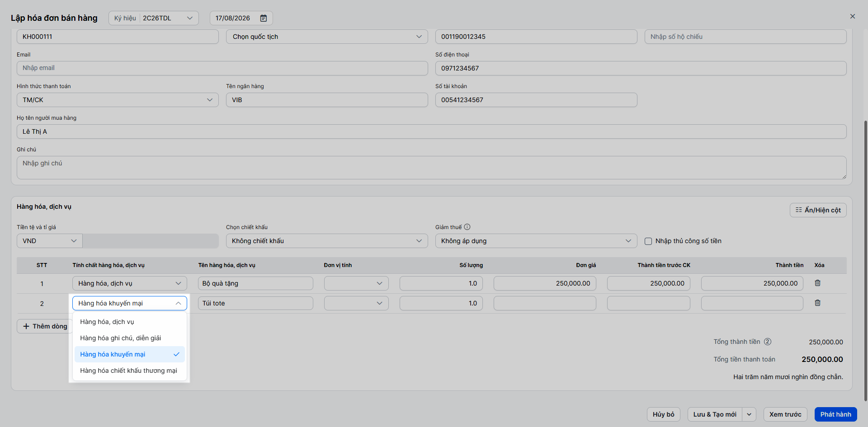
Task: Click the Ghi chú textarea
Action: pyautogui.click(x=432, y=168)
